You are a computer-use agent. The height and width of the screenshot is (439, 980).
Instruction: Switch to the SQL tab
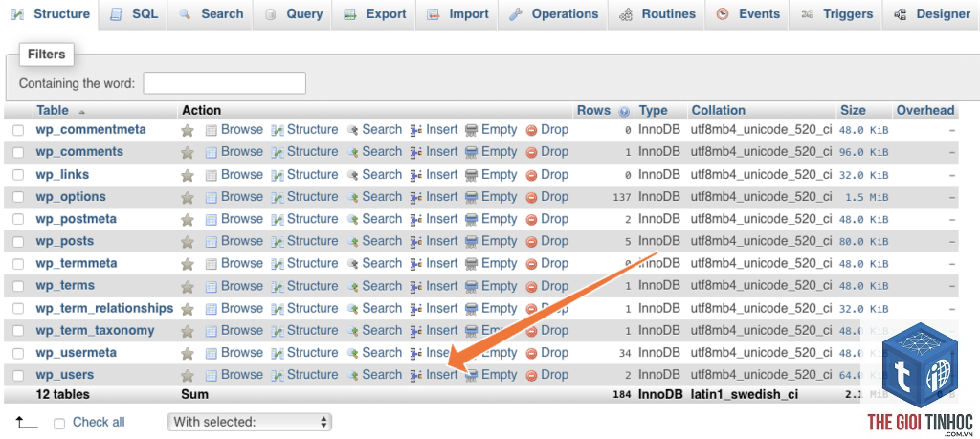[x=134, y=14]
